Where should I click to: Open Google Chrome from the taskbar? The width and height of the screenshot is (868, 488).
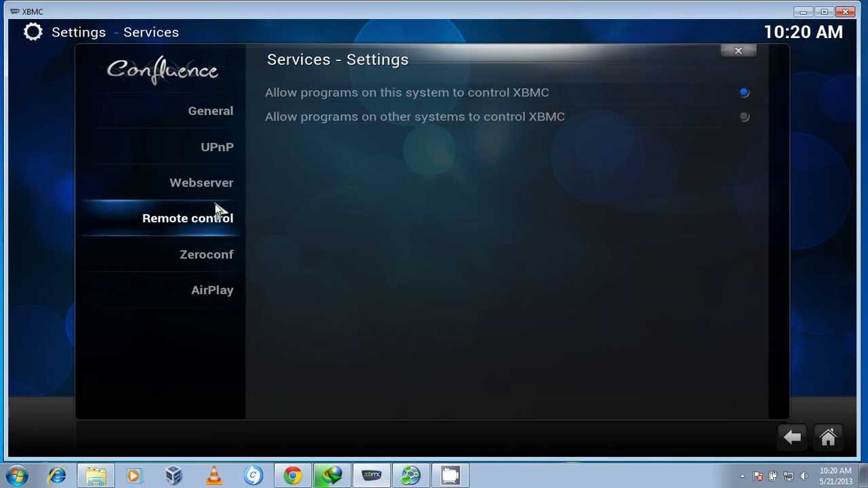click(292, 476)
